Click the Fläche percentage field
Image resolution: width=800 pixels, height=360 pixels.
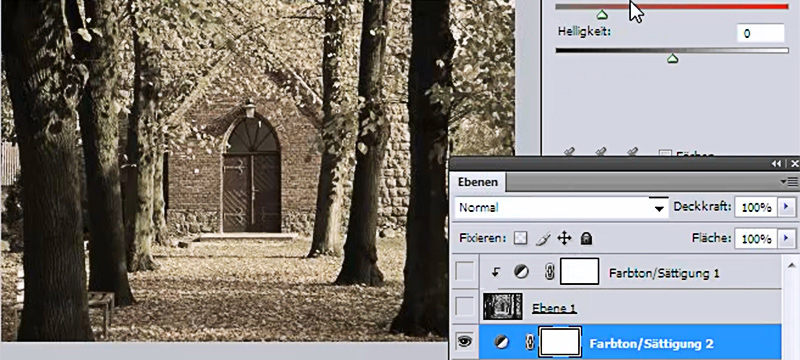(x=756, y=238)
